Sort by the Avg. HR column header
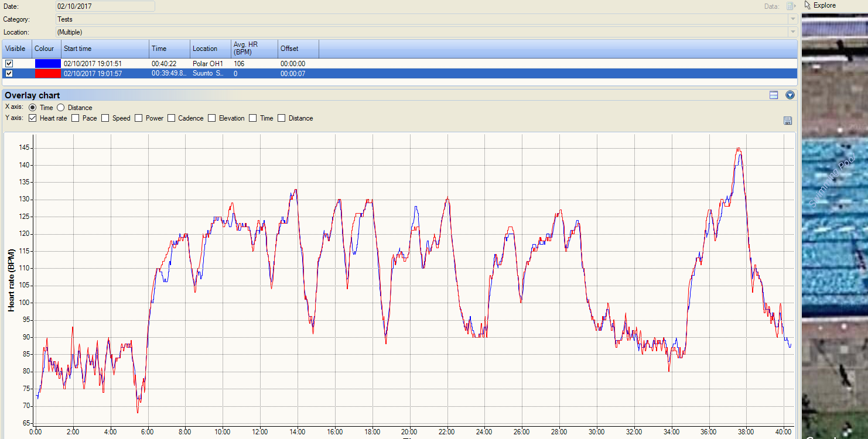This screenshot has height=439, width=868. point(254,49)
